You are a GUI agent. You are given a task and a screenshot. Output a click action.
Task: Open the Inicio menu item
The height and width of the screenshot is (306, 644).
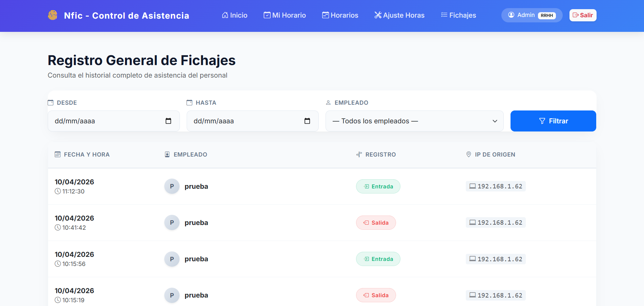pyautogui.click(x=234, y=15)
